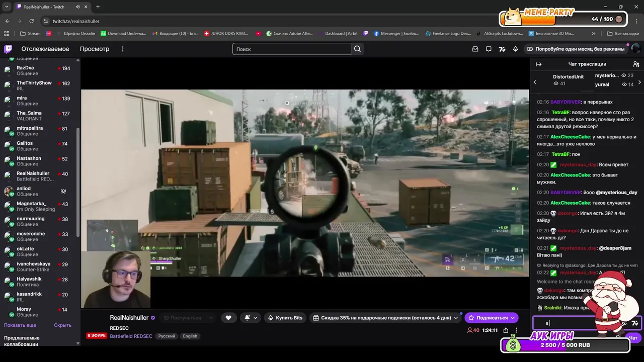This screenshot has height=362, width=644.
Task: Open the Download Underwa... bookmark
Action: tap(123, 34)
